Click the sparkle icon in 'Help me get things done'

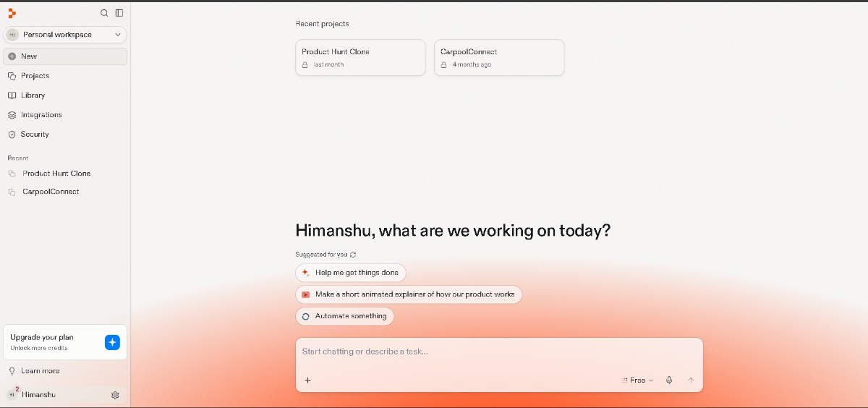click(x=306, y=273)
